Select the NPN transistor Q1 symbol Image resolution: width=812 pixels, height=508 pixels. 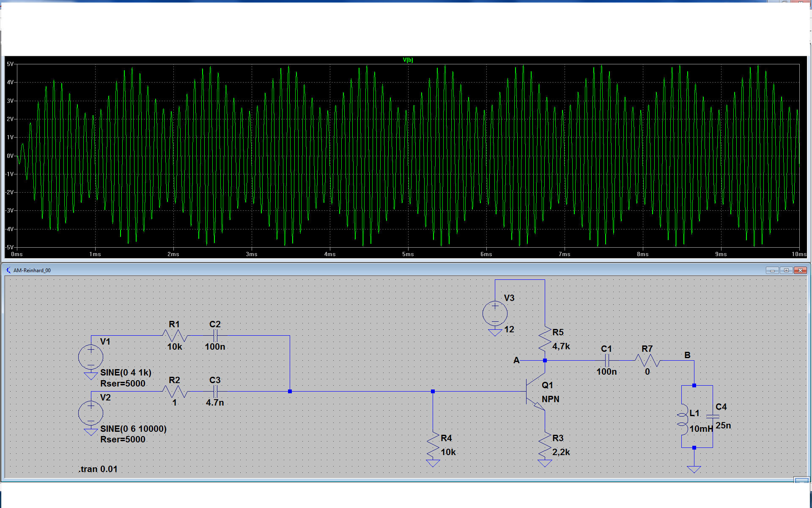click(x=535, y=392)
